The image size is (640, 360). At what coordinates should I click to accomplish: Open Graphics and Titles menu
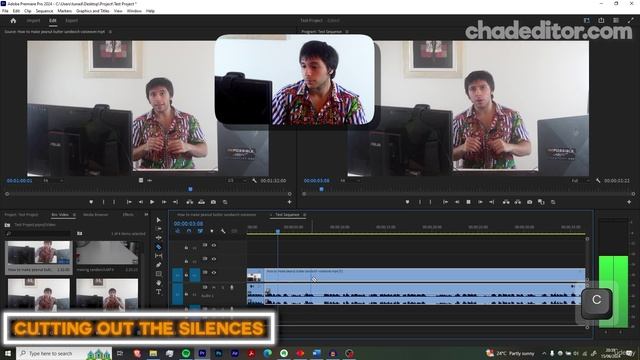(x=93, y=11)
